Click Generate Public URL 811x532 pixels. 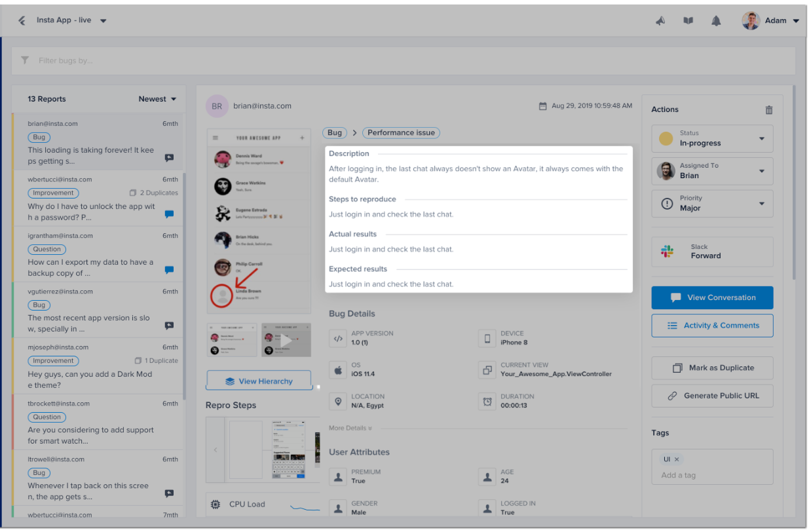tap(712, 396)
